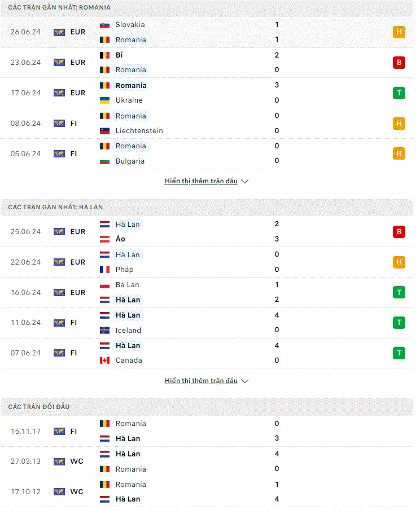
Task: Click the Slovakia flag icon
Action: tap(104, 25)
